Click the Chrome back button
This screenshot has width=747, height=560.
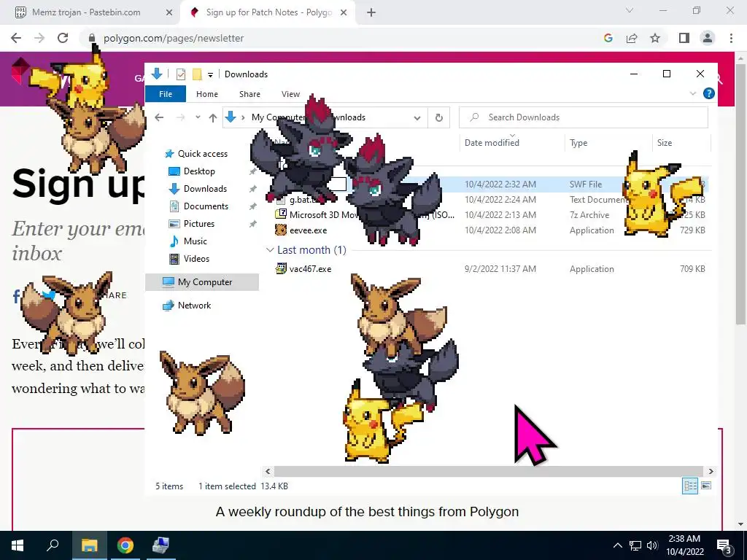pyautogui.click(x=16, y=38)
